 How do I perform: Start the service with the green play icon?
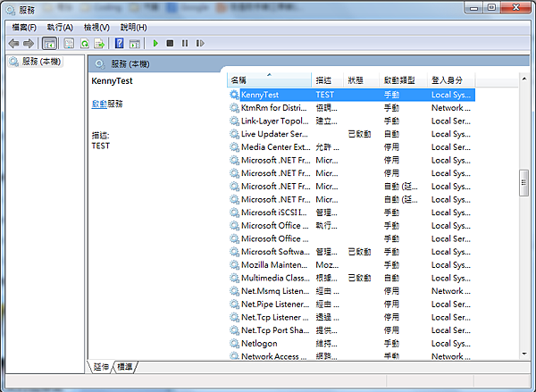pos(155,44)
